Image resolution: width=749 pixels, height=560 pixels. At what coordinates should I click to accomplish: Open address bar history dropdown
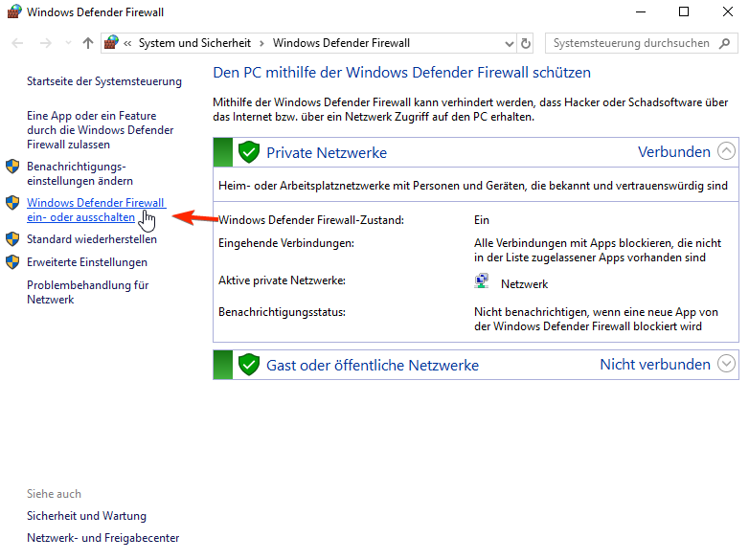(x=510, y=44)
